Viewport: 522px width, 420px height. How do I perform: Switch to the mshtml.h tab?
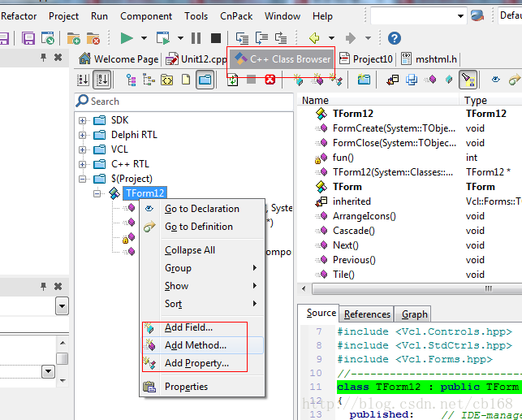[x=429, y=59]
